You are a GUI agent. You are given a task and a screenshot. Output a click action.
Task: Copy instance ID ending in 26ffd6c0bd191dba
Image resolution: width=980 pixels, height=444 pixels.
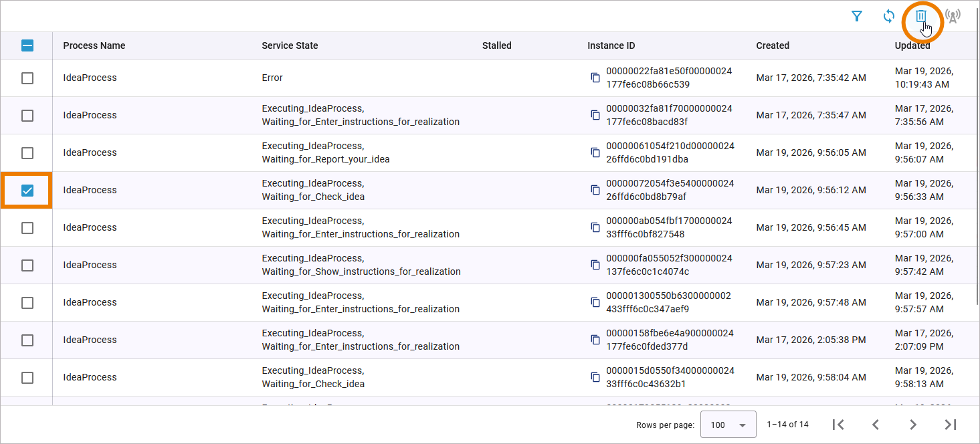pyautogui.click(x=595, y=152)
